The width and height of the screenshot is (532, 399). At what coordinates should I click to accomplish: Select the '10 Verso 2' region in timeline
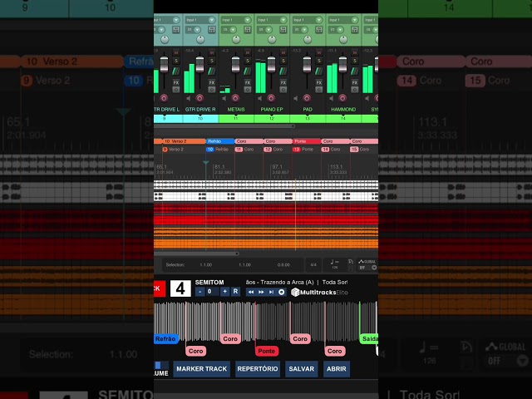coord(185,141)
